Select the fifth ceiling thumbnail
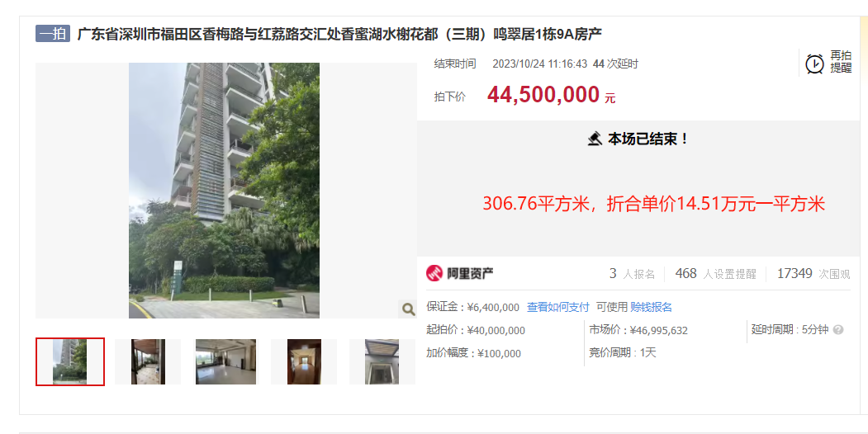 point(382,361)
